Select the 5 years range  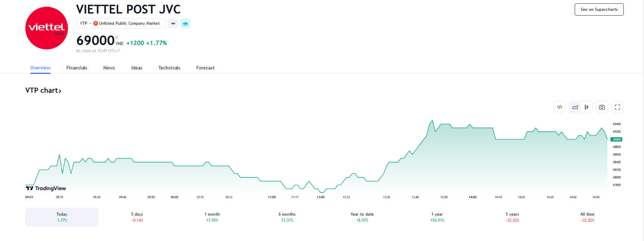point(512,217)
